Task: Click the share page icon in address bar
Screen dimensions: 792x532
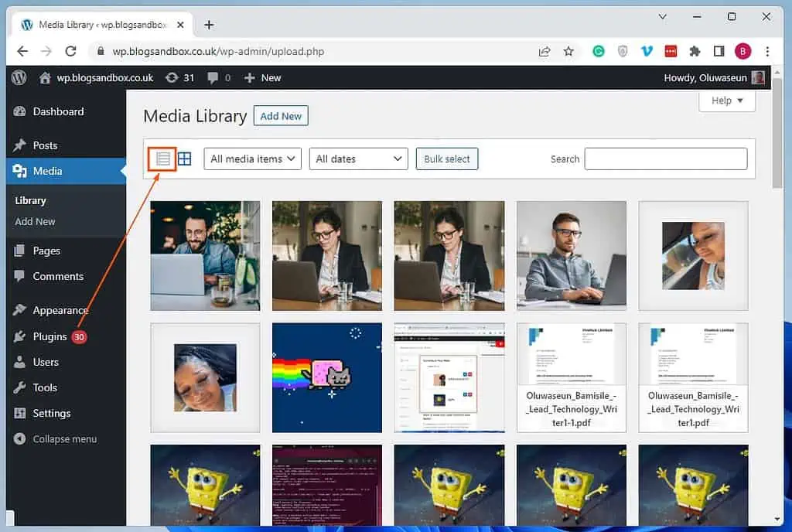Action: (544, 51)
